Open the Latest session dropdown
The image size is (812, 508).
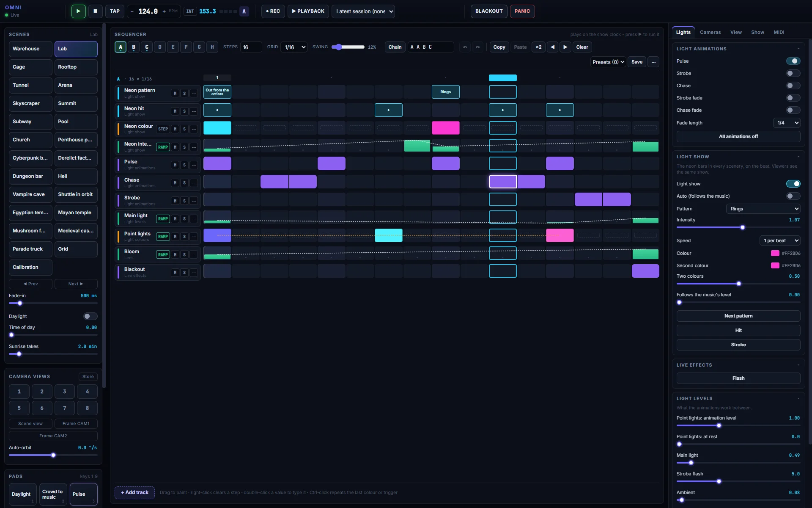click(x=363, y=11)
